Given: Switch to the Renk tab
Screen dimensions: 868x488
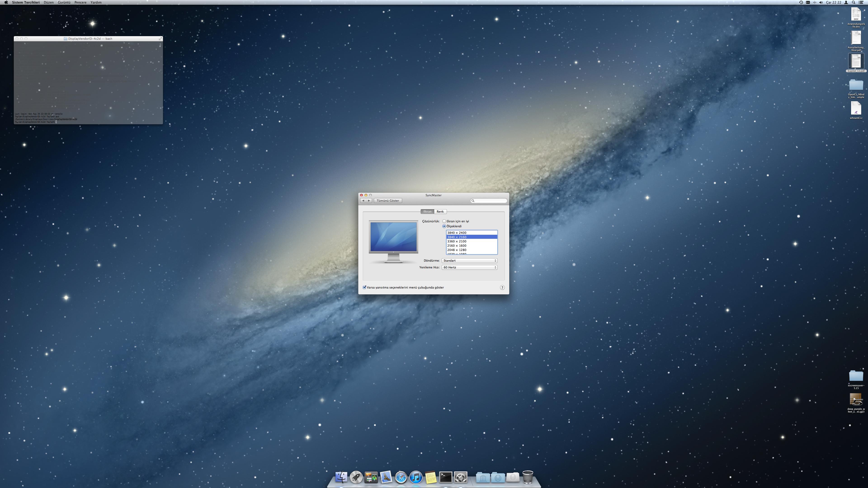Looking at the screenshot, I should point(440,211).
